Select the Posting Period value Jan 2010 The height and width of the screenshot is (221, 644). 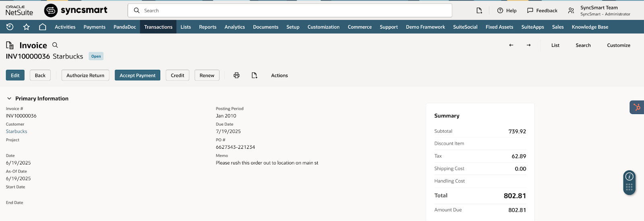coord(226,116)
